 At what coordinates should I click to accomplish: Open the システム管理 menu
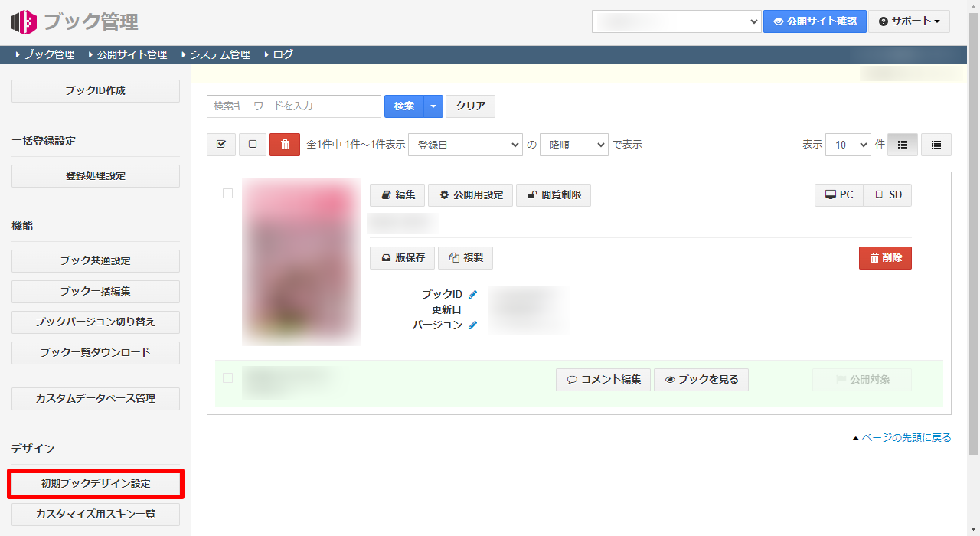click(220, 54)
